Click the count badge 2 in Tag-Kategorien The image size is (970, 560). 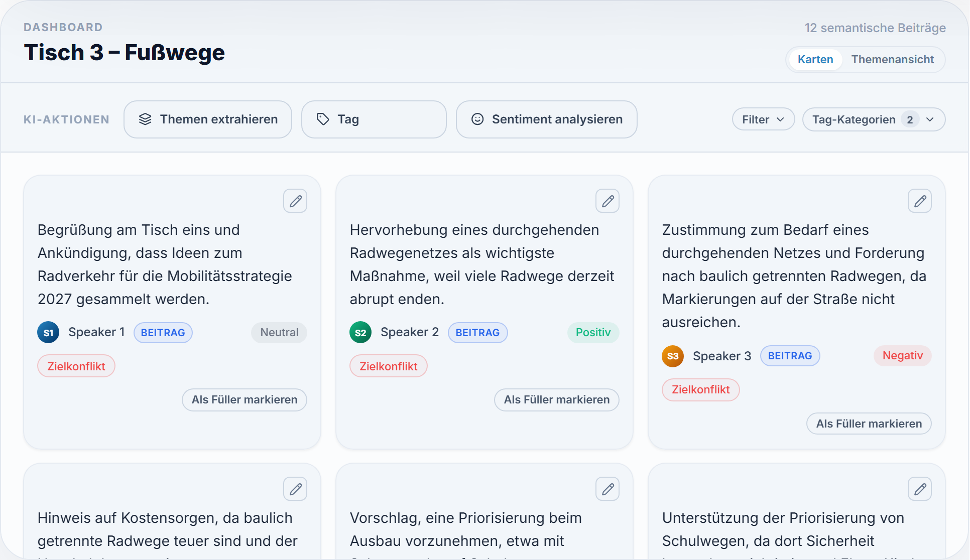point(910,119)
